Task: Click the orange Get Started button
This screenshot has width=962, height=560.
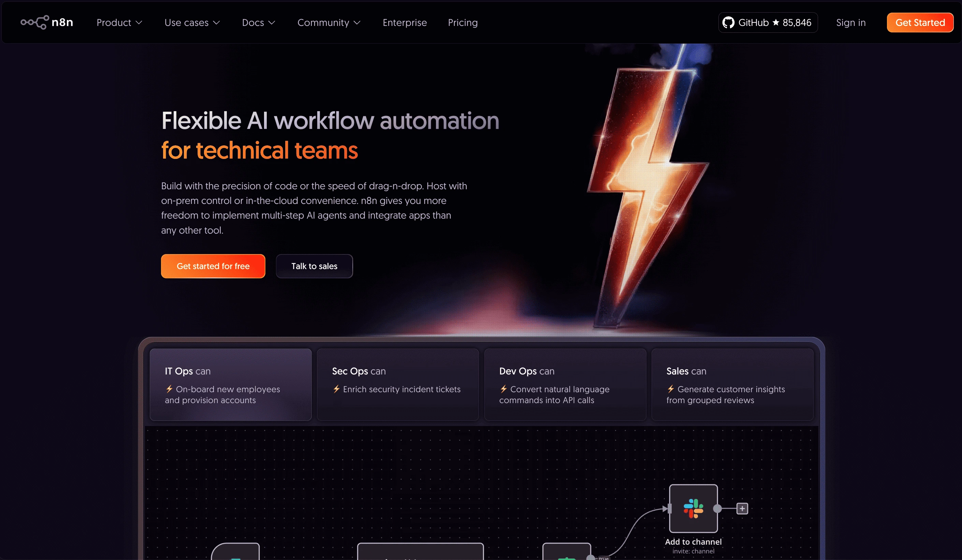Action: [x=920, y=22]
